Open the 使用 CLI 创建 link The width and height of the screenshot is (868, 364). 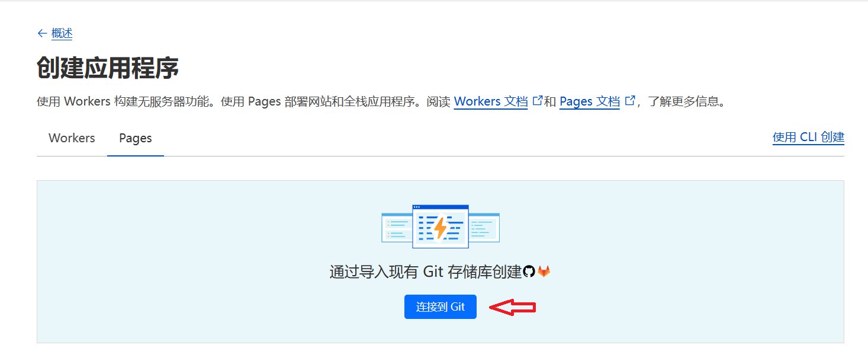808,138
